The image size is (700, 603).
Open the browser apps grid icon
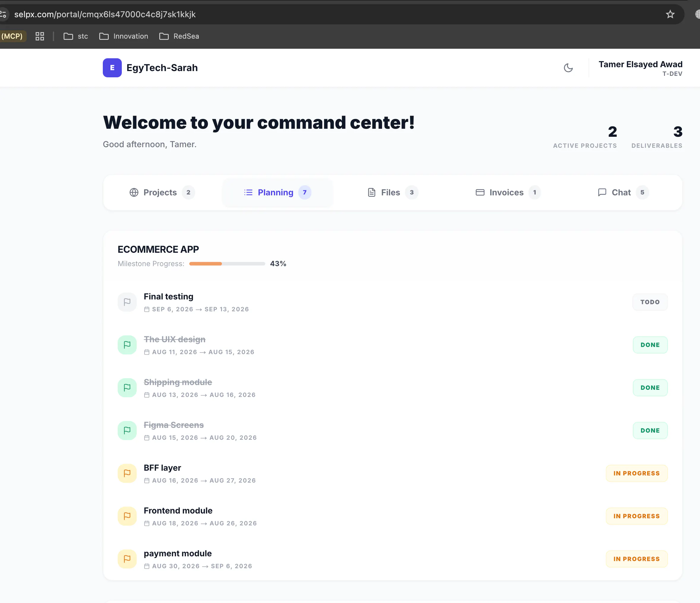[40, 36]
